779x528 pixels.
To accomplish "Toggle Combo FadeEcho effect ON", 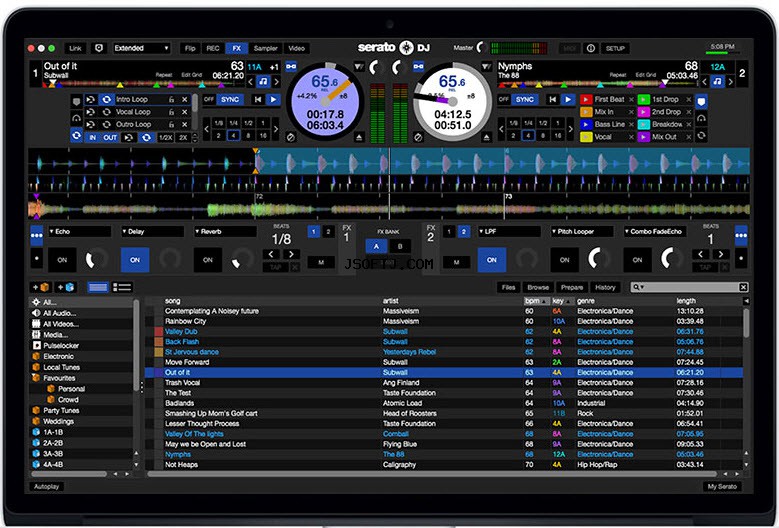I will 637,260.
